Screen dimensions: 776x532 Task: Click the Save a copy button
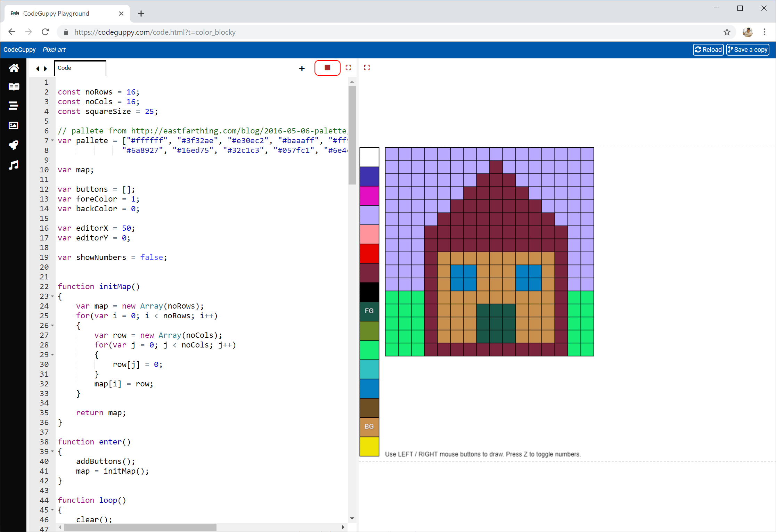[x=748, y=49]
